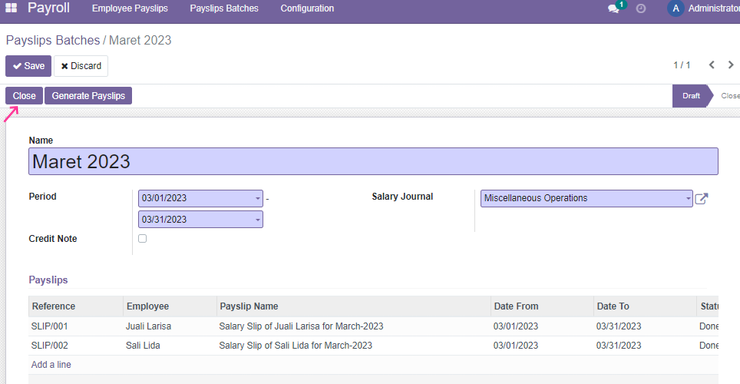This screenshot has height=384, width=740.
Task: Click Add a line link
Action: 51,365
